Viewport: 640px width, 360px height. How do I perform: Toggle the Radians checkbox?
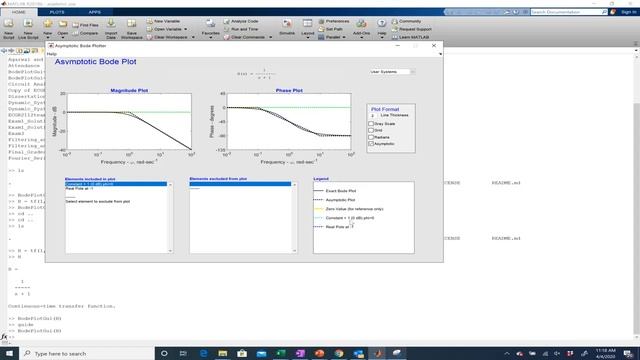coord(371,137)
